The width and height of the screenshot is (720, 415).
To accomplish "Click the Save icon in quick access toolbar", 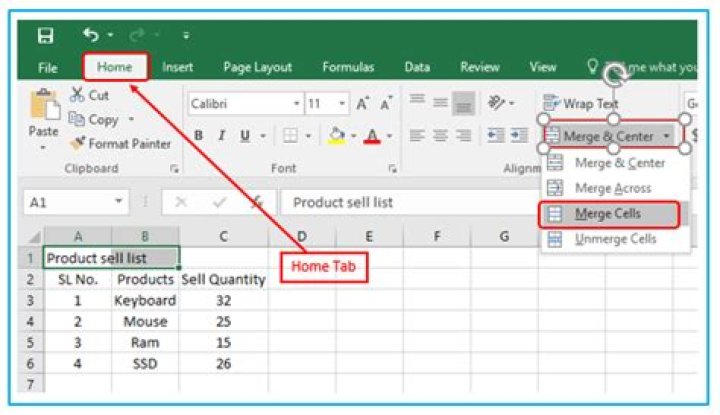I will pyautogui.click(x=45, y=35).
